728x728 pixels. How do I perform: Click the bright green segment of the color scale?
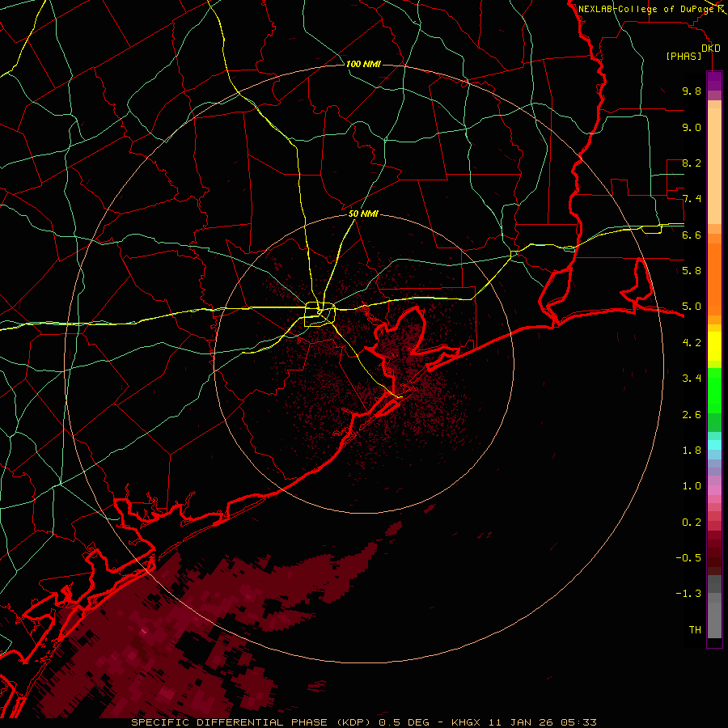[714, 390]
